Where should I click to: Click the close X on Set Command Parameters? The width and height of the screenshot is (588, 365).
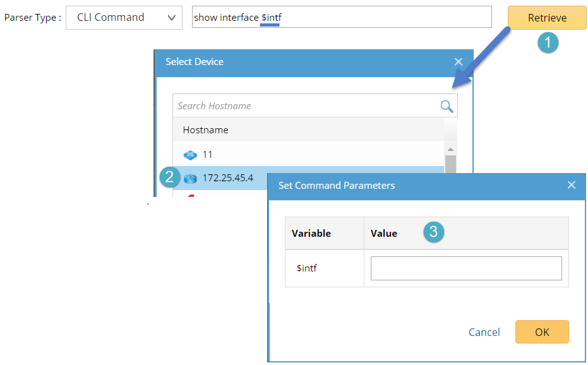click(x=572, y=185)
